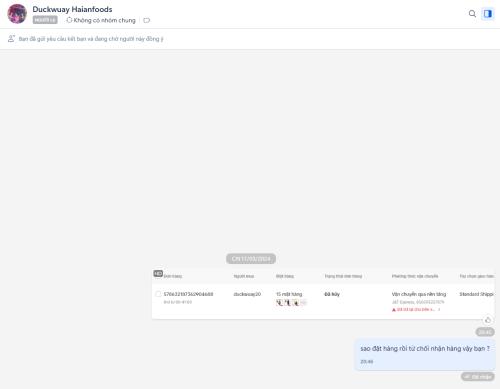Screen dimensions: 500x389
Task: Open "Không có nhóm chung" link
Action: pos(104,20)
